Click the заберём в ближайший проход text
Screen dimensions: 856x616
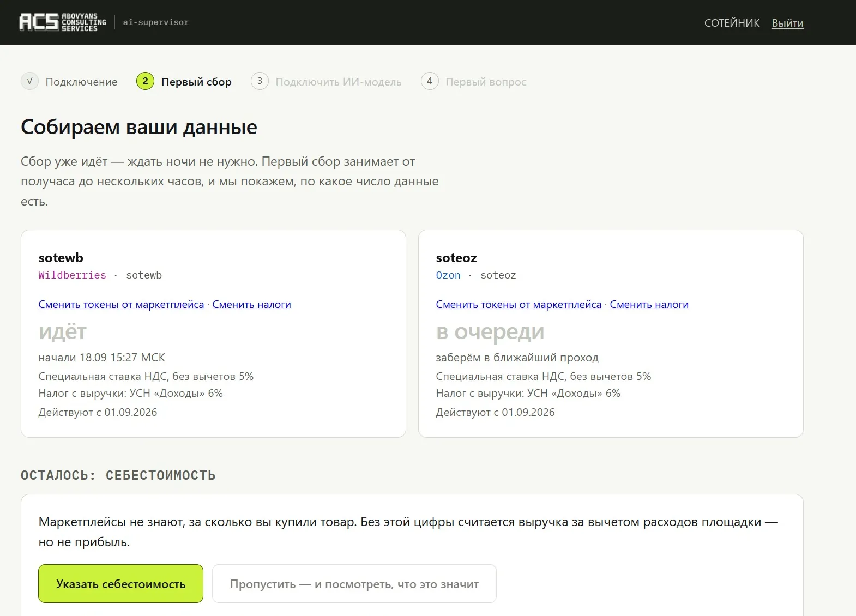click(x=517, y=358)
